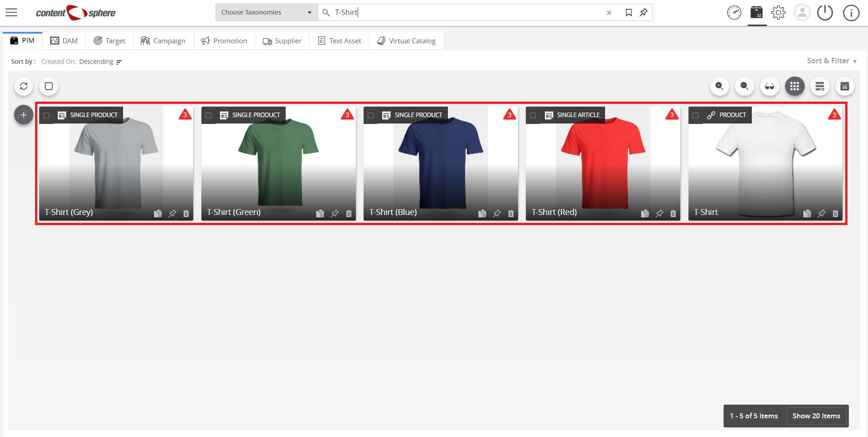Tick the T-Shirt (Green) checkbox

pyautogui.click(x=208, y=116)
